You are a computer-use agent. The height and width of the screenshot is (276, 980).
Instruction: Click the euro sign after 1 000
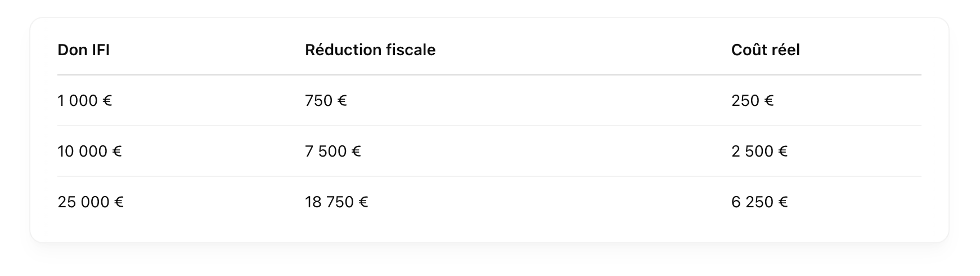[107, 101]
